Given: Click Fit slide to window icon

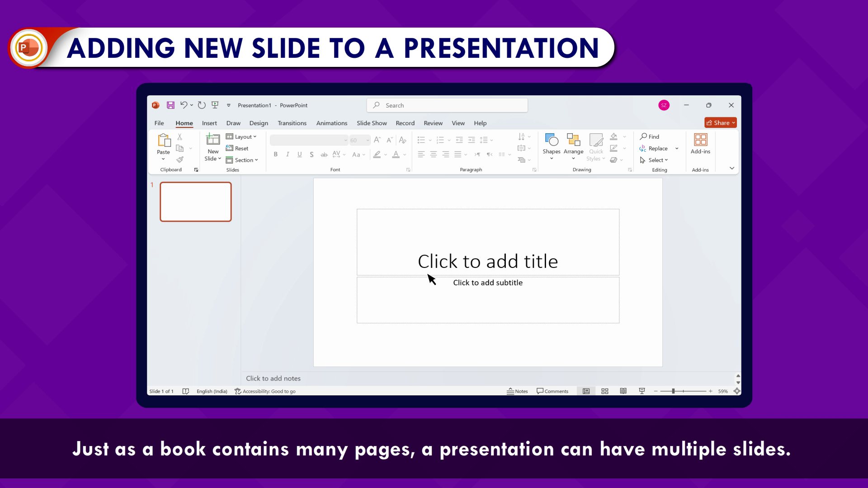Looking at the screenshot, I should (x=737, y=391).
